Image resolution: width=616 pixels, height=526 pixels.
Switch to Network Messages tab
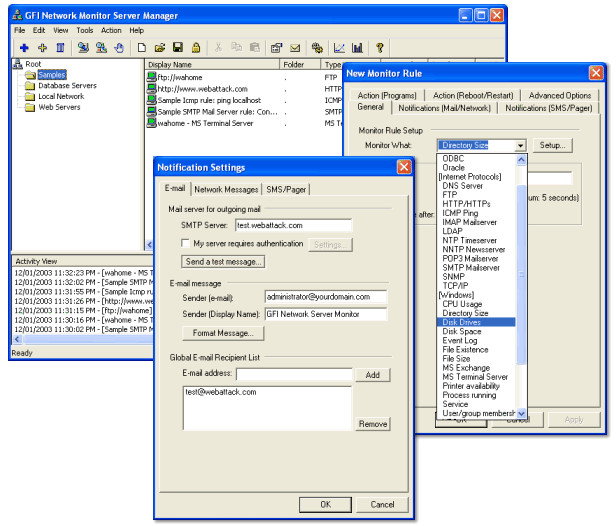pyautogui.click(x=226, y=189)
